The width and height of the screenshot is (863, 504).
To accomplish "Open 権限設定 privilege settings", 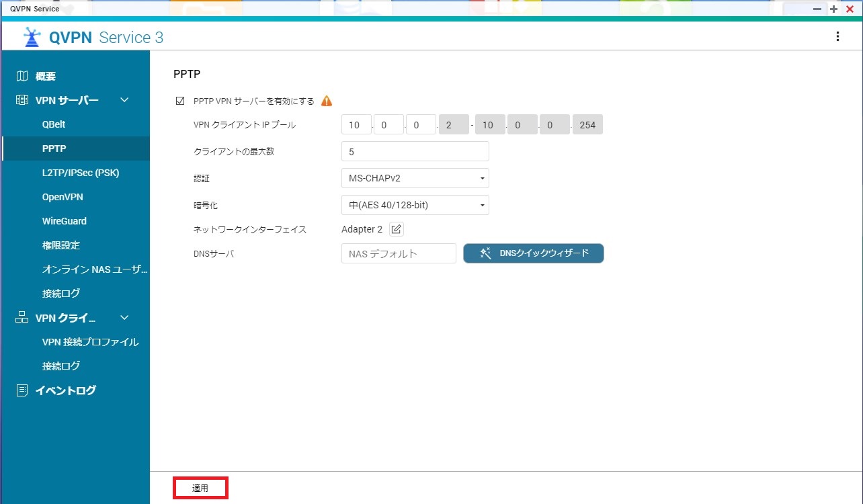I will pyautogui.click(x=75, y=245).
